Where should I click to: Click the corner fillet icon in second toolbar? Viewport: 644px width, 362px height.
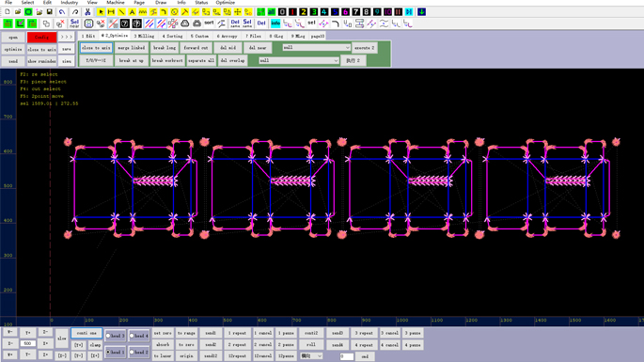(335, 24)
